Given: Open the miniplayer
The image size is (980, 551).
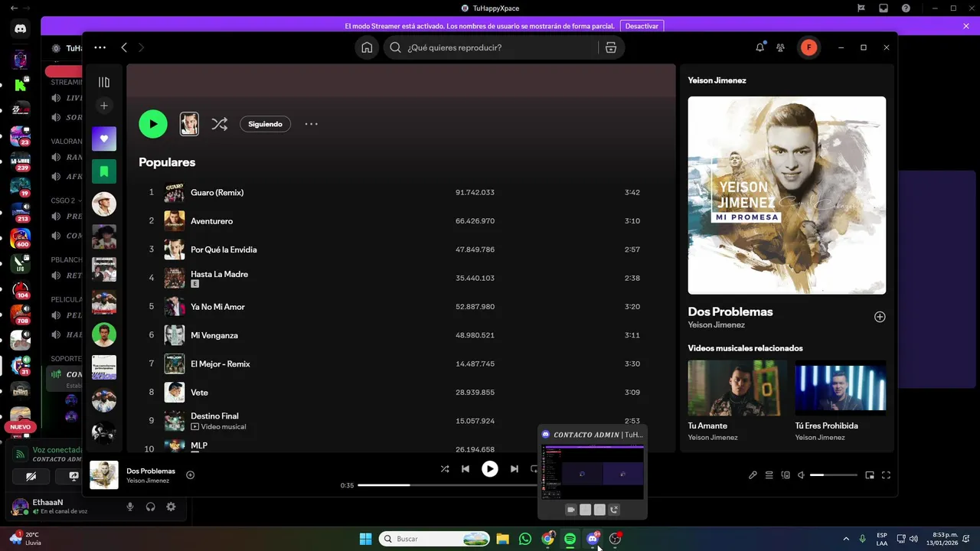Looking at the screenshot, I should [870, 475].
